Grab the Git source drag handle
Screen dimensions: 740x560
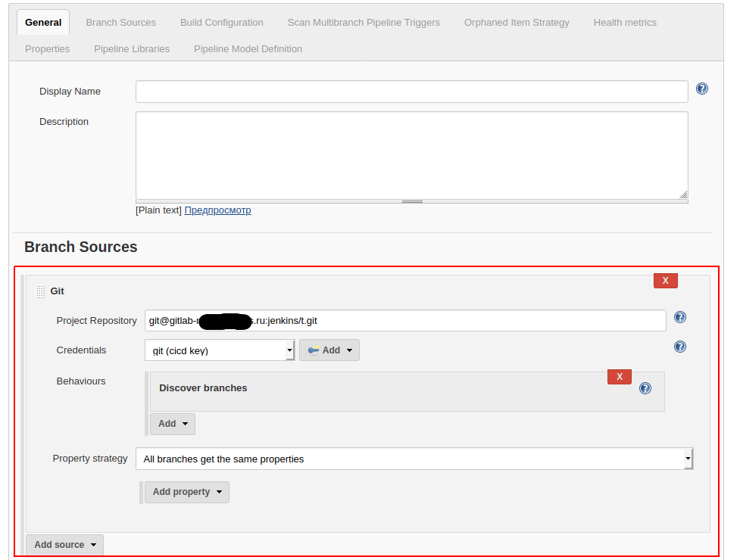pos(41,291)
